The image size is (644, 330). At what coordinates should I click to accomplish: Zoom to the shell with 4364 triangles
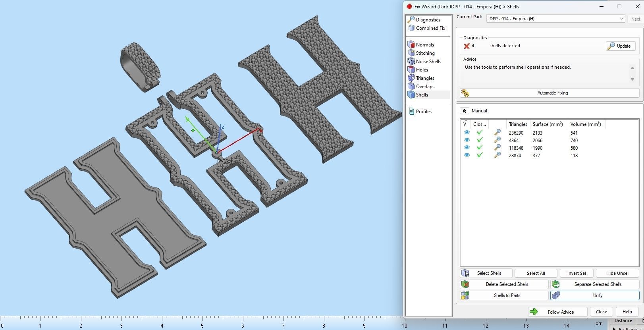coord(497,140)
